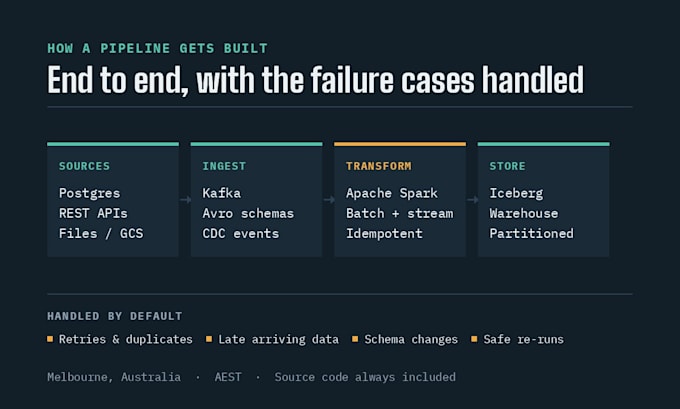The height and width of the screenshot is (409, 680).
Task: Select the INGEST card heading
Action: click(x=224, y=166)
